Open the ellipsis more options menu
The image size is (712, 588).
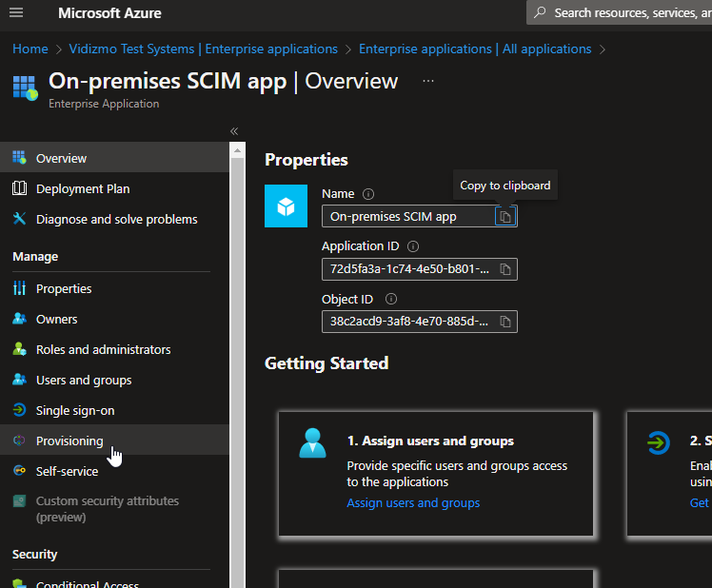(x=428, y=82)
